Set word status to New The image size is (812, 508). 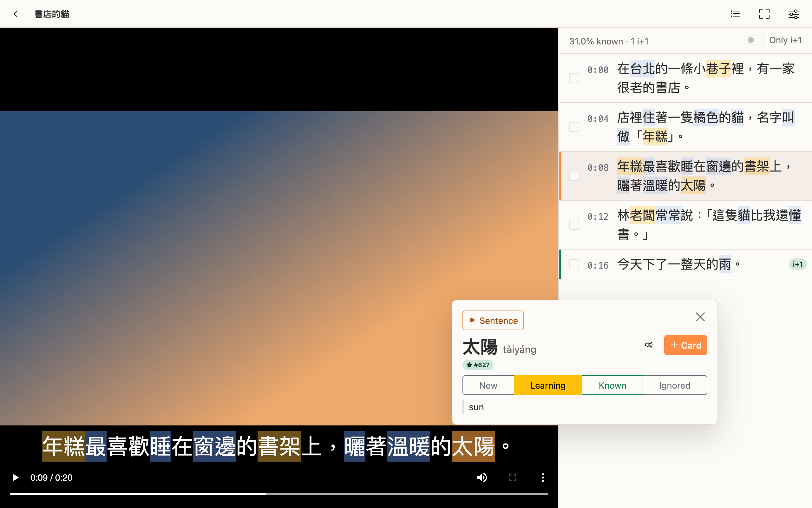click(488, 385)
